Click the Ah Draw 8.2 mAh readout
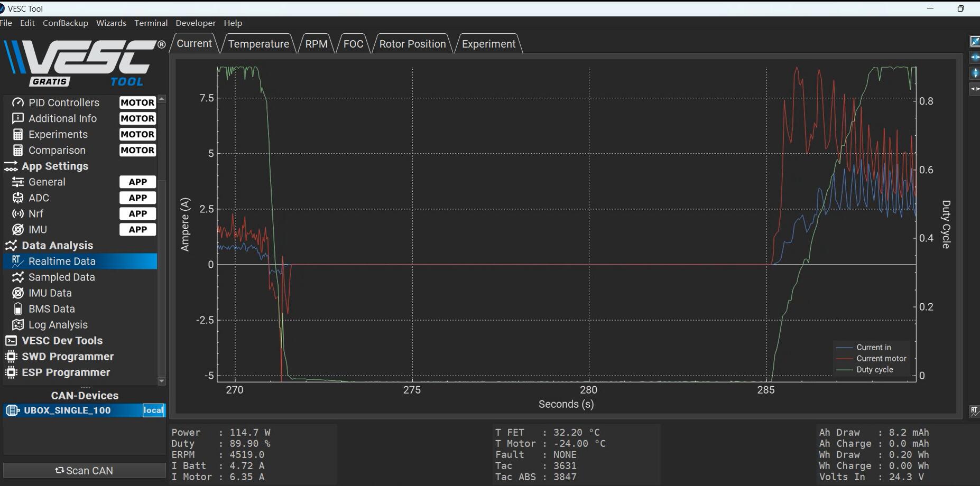This screenshot has width=980, height=486. pos(874,433)
